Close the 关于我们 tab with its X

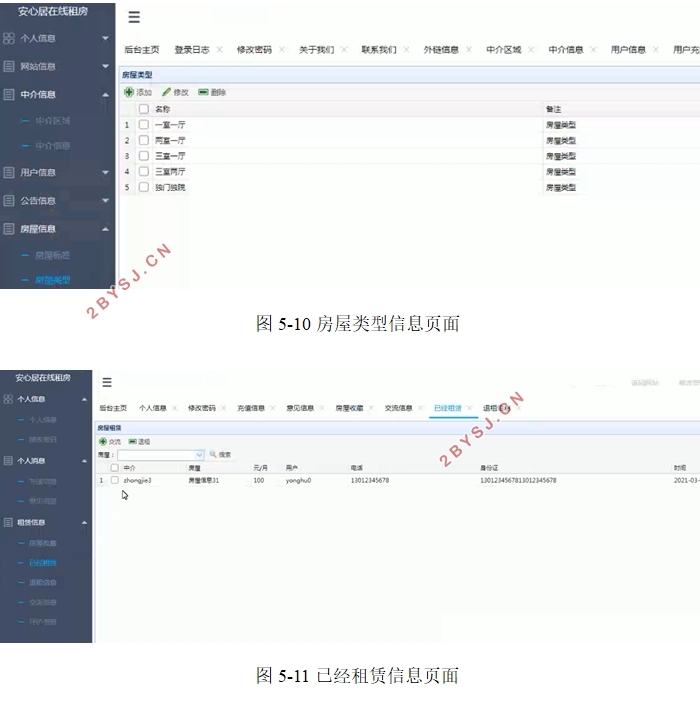tap(344, 50)
